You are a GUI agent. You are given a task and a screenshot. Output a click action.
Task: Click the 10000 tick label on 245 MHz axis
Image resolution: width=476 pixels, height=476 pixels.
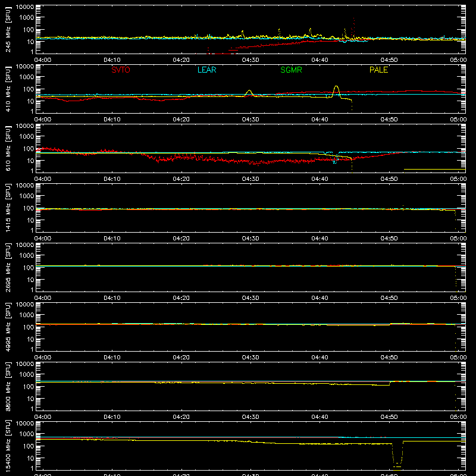(25, 7)
